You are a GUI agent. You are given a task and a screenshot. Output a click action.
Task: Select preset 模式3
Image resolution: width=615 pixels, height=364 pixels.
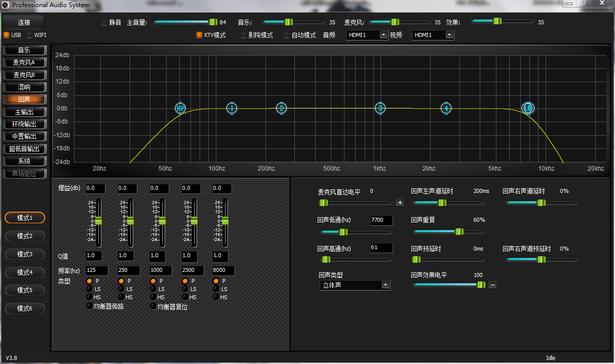click(x=25, y=254)
